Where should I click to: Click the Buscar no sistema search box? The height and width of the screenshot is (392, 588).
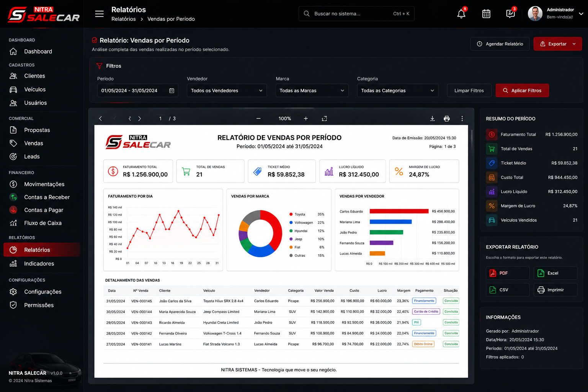tap(356, 14)
